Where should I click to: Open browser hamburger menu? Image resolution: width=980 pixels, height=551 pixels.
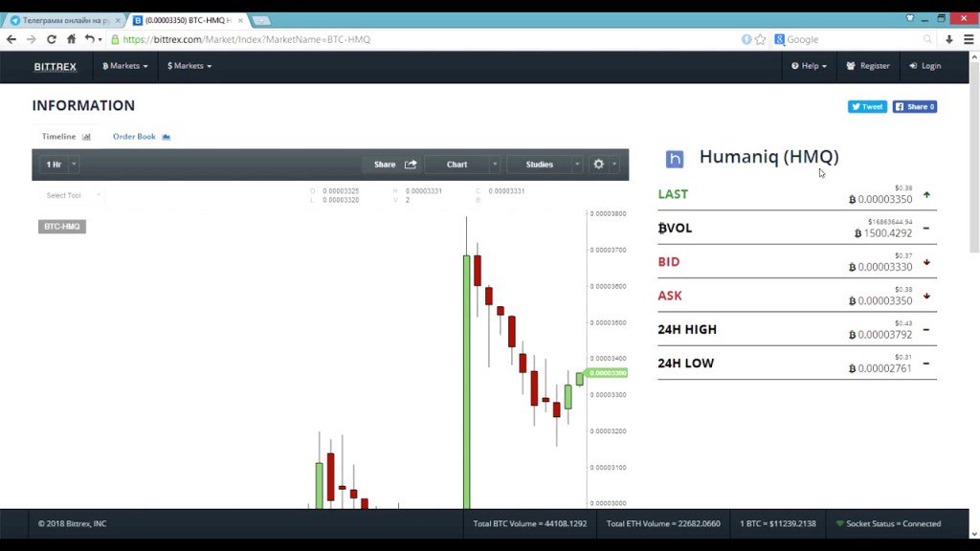coord(969,39)
